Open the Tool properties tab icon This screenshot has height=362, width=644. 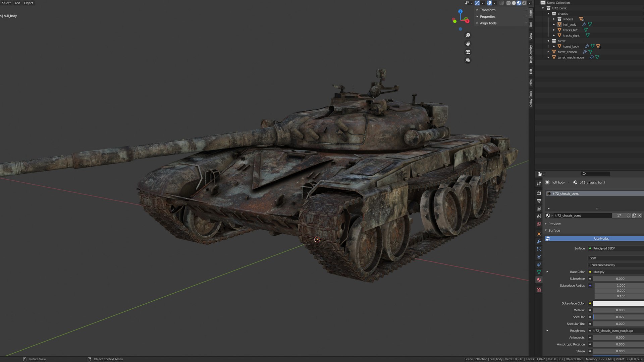click(x=539, y=183)
